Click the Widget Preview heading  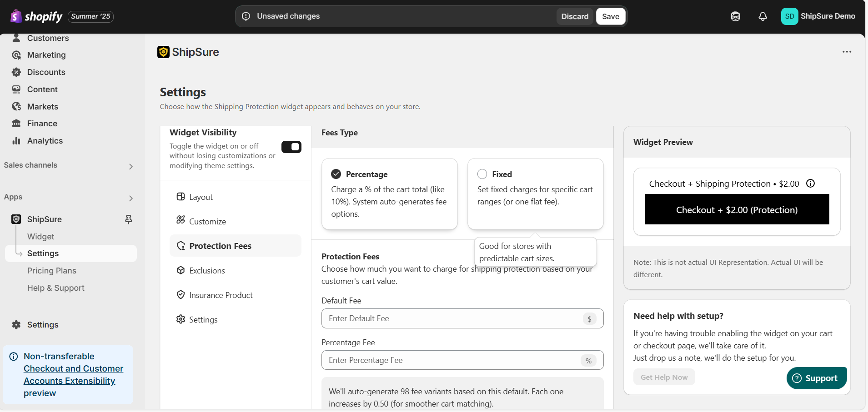[x=663, y=142]
